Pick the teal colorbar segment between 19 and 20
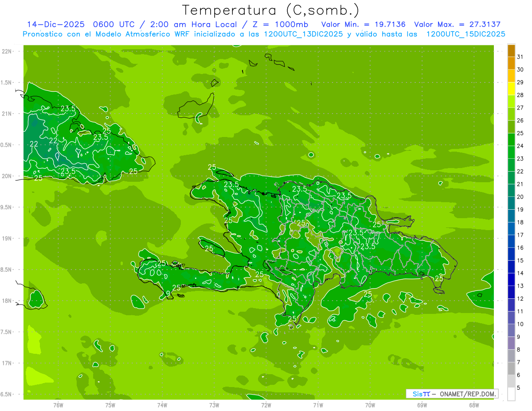This screenshot has height=411, width=532. (x=511, y=203)
